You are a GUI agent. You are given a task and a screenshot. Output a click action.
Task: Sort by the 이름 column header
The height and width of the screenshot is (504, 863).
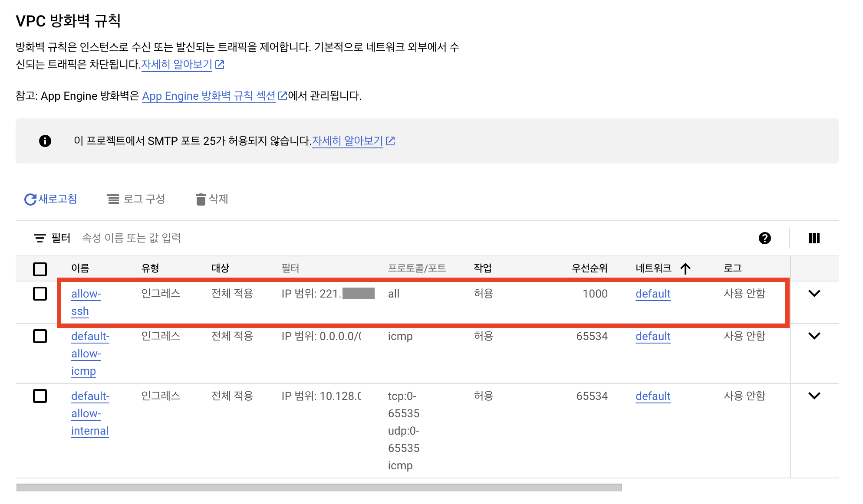(80, 268)
